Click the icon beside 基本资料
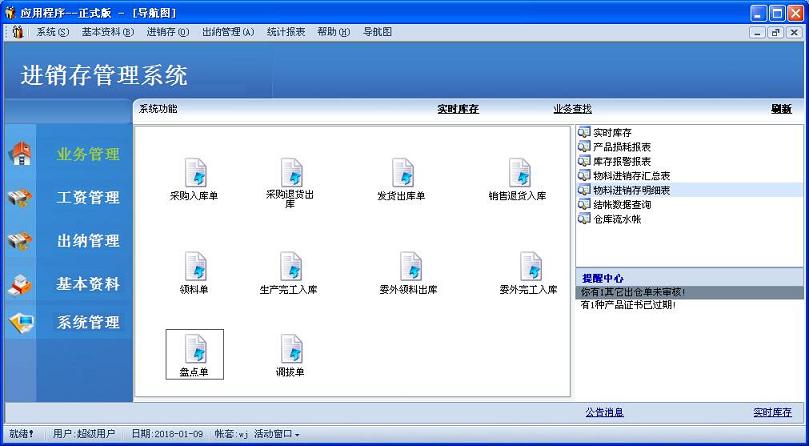 (x=20, y=284)
